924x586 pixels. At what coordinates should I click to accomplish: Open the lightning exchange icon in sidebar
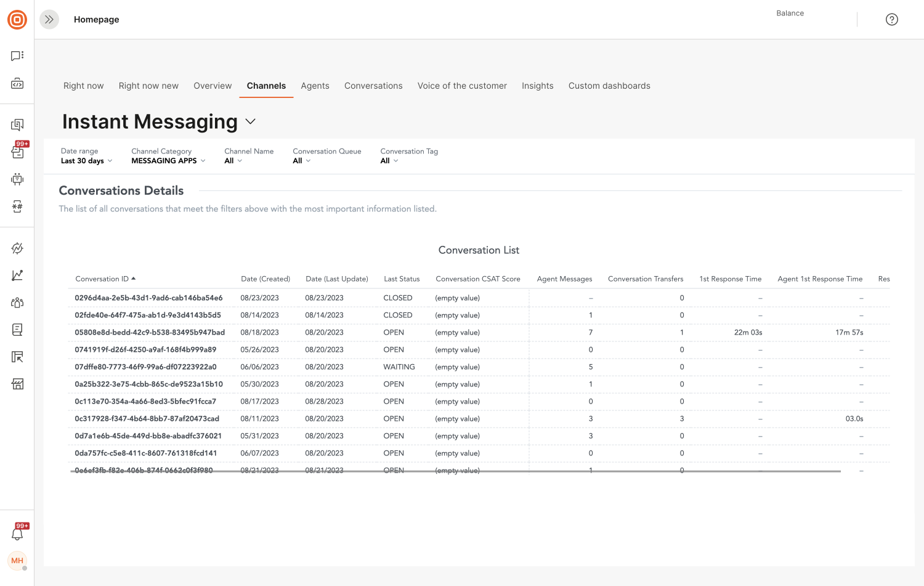17,248
